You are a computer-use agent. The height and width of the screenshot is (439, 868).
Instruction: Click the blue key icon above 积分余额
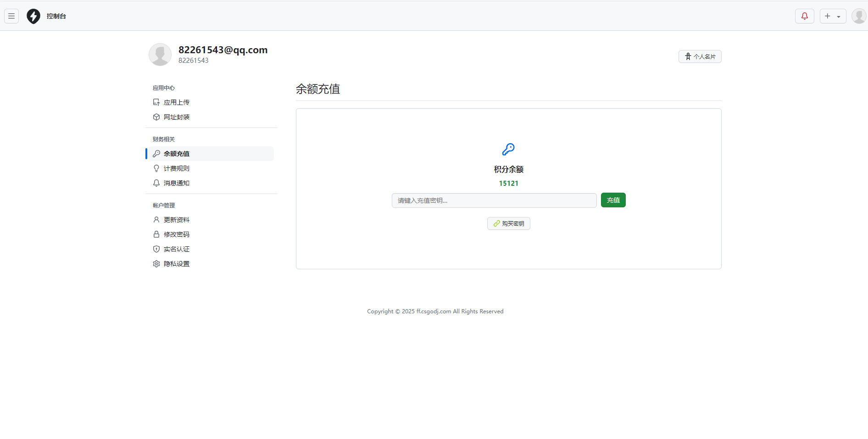point(508,149)
